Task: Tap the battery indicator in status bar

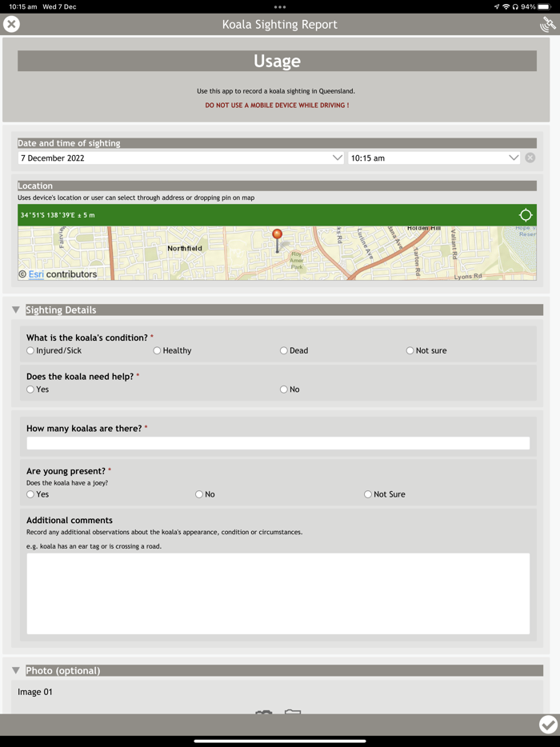Action: click(x=543, y=6)
